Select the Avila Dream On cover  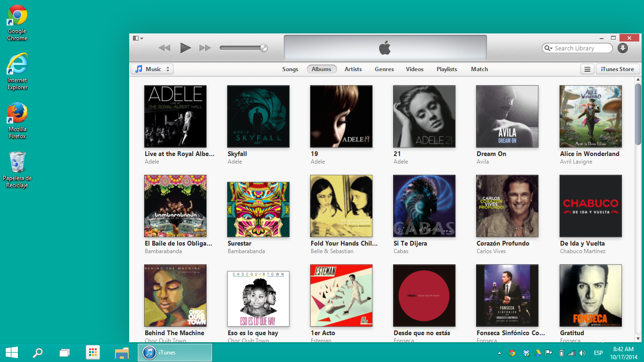tap(507, 116)
